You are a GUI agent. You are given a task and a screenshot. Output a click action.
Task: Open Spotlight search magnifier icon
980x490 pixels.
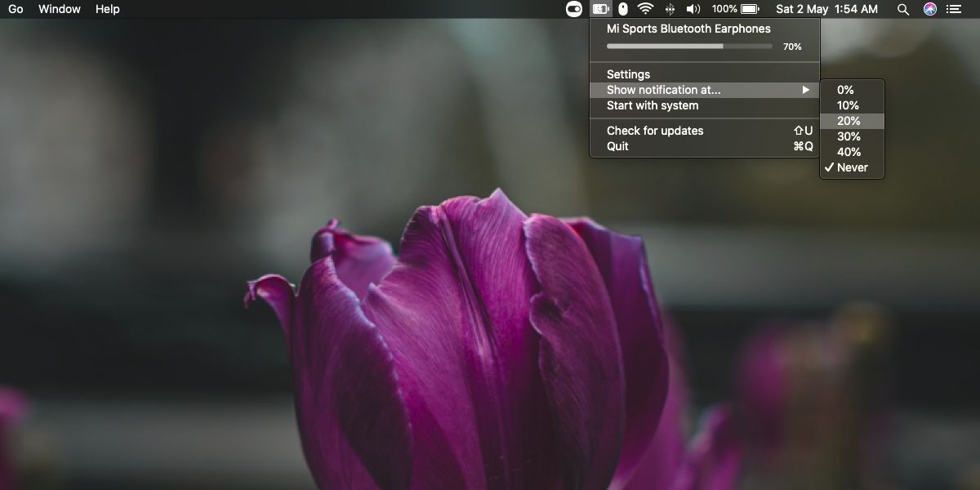click(903, 9)
